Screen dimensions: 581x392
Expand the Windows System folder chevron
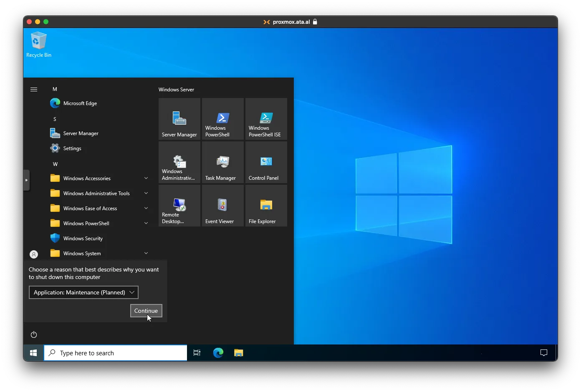tap(146, 254)
